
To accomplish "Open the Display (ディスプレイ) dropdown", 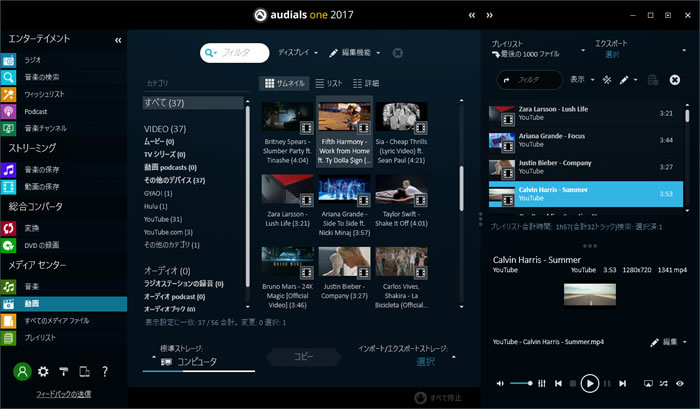I will click(x=298, y=53).
